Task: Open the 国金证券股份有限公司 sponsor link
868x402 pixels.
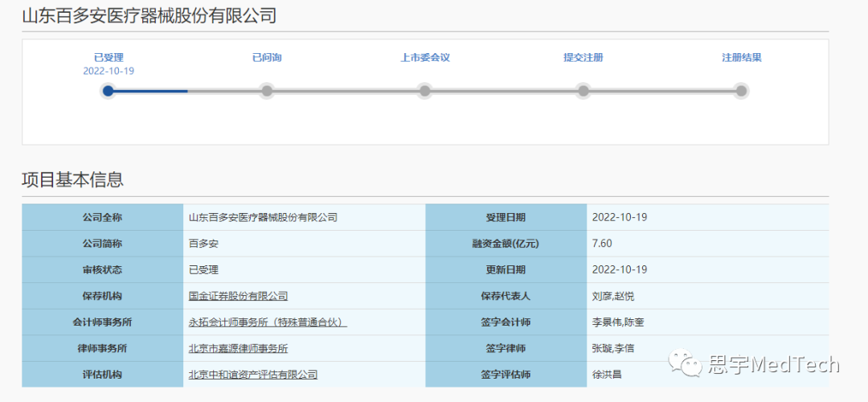Action: tap(238, 296)
